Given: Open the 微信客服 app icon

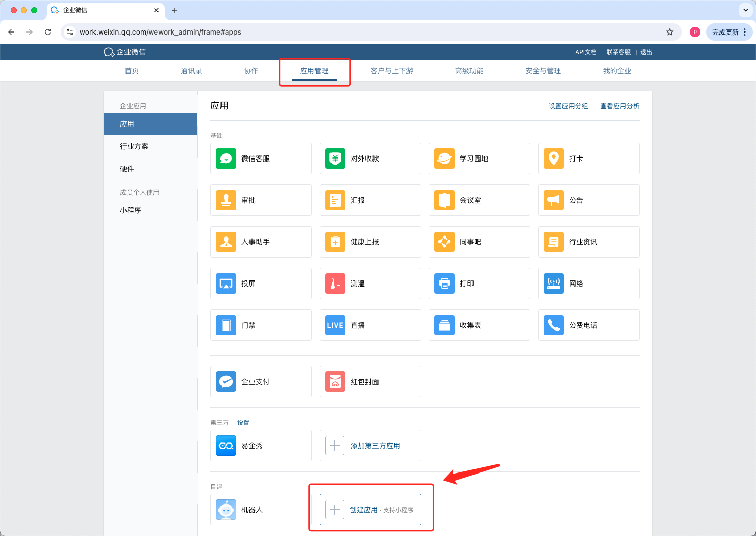Looking at the screenshot, I should 226,159.
